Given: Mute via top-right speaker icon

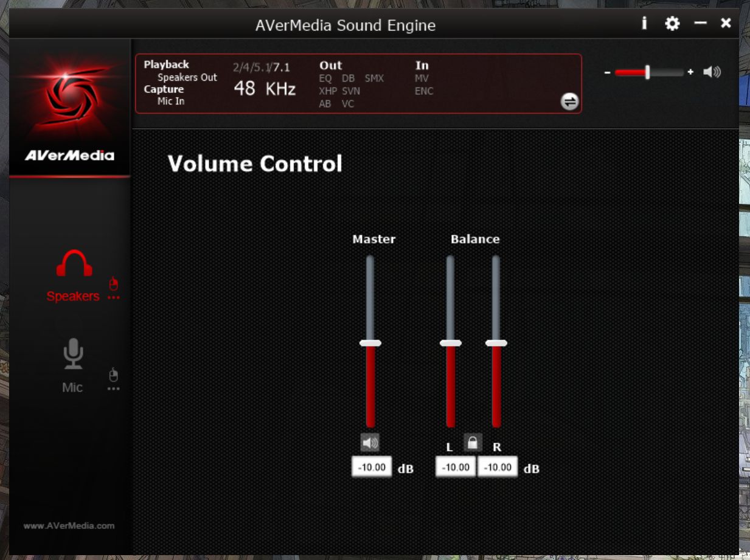Looking at the screenshot, I should [712, 72].
